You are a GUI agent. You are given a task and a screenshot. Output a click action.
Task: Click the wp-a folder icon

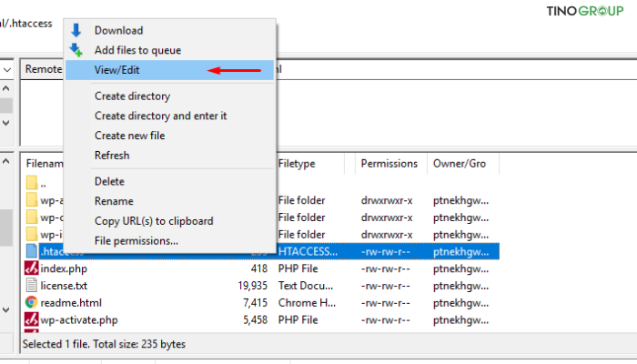32,199
